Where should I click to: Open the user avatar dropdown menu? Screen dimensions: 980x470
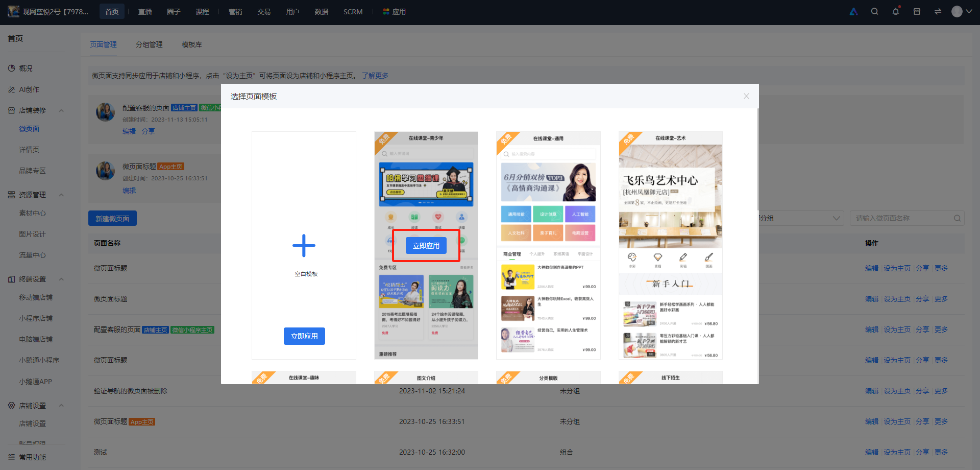click(962, 11)
